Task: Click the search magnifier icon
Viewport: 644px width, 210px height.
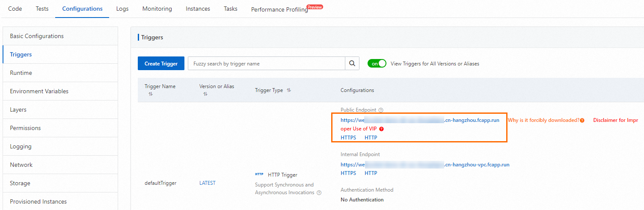Action: 352,63
